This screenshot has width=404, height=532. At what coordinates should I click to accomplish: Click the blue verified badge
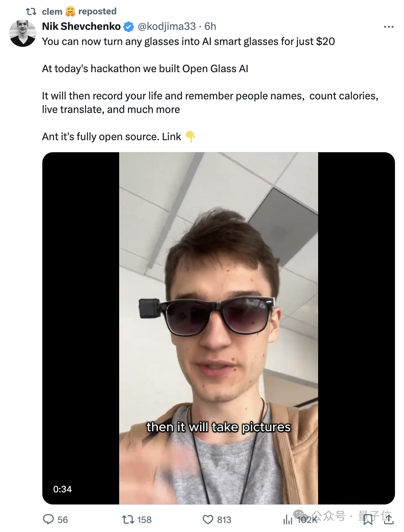pos(129,27)
